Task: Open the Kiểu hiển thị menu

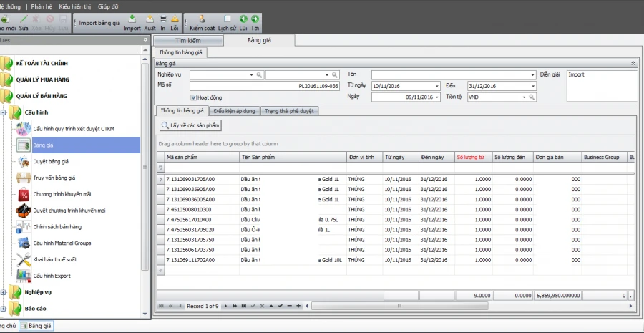Action: (74, 6)
